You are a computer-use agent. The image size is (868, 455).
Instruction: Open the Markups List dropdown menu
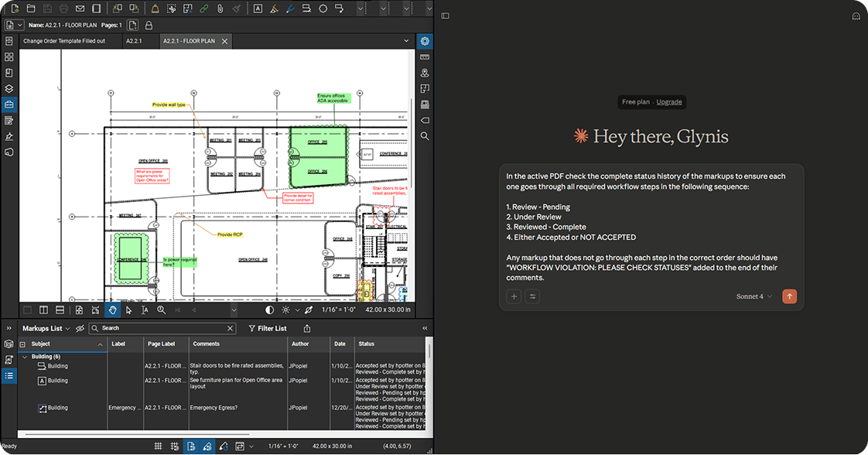tap(46, 328)
